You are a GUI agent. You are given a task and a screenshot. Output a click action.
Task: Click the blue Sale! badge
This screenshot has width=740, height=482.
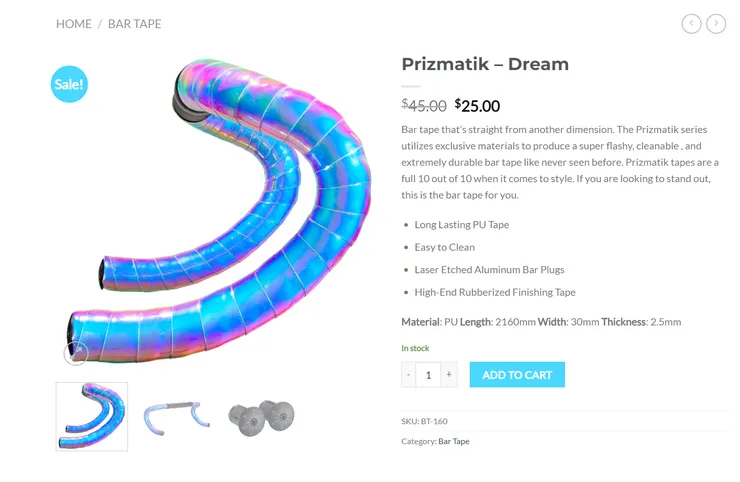click(69, 84)
